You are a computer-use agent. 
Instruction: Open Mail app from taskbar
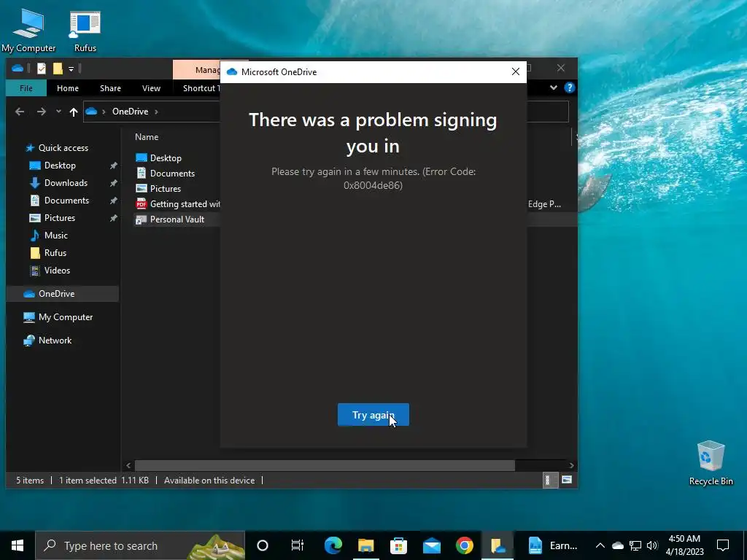432,545
